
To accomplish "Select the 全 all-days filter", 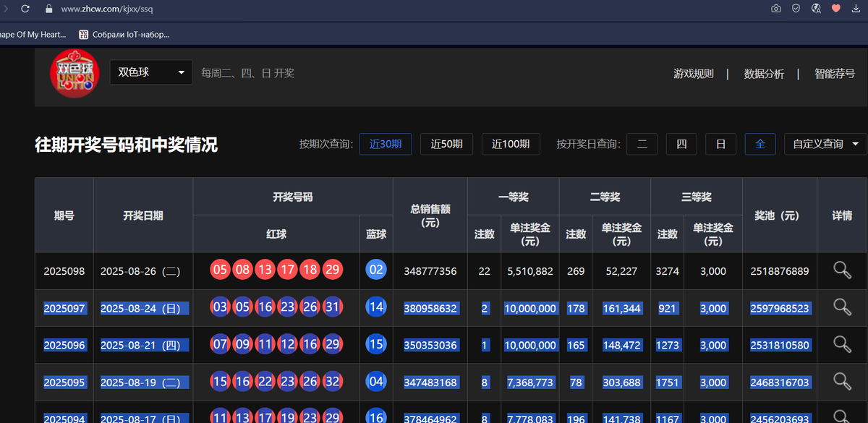I will pyautogui.click(x=760, y=144).
